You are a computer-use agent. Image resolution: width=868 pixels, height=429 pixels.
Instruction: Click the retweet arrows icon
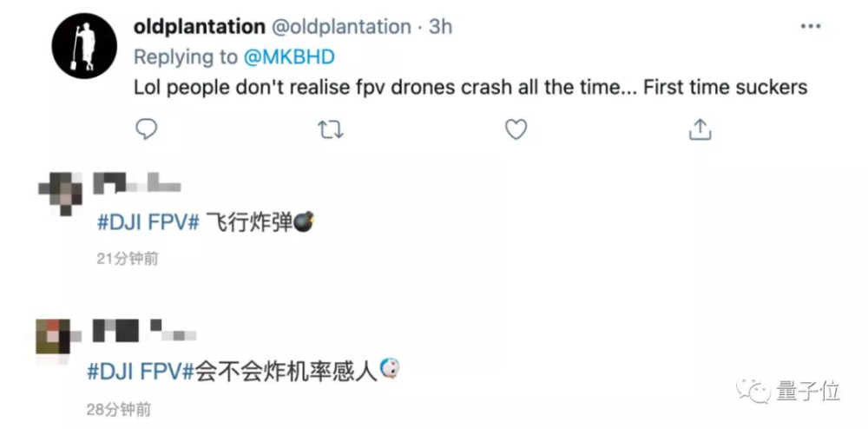click(330, 129)
